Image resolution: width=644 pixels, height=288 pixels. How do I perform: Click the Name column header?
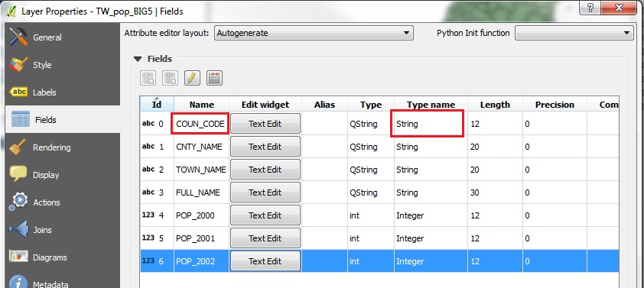point(201,105)
